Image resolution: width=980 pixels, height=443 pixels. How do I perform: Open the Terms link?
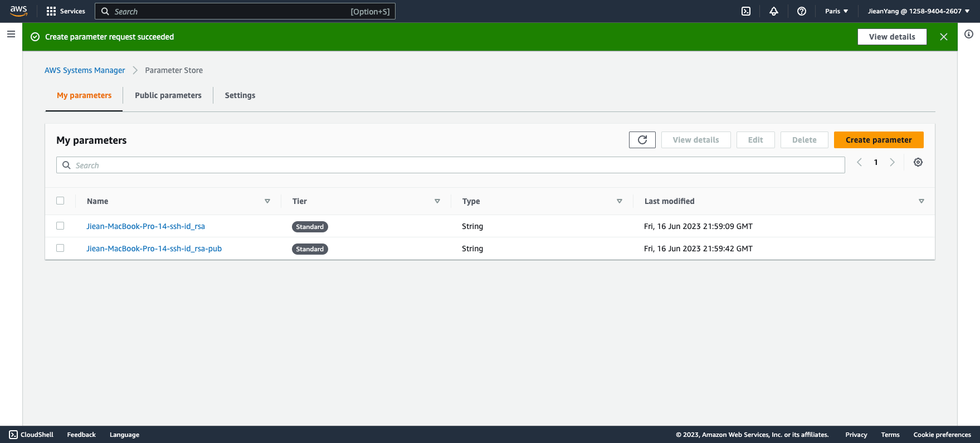point(890,435)
